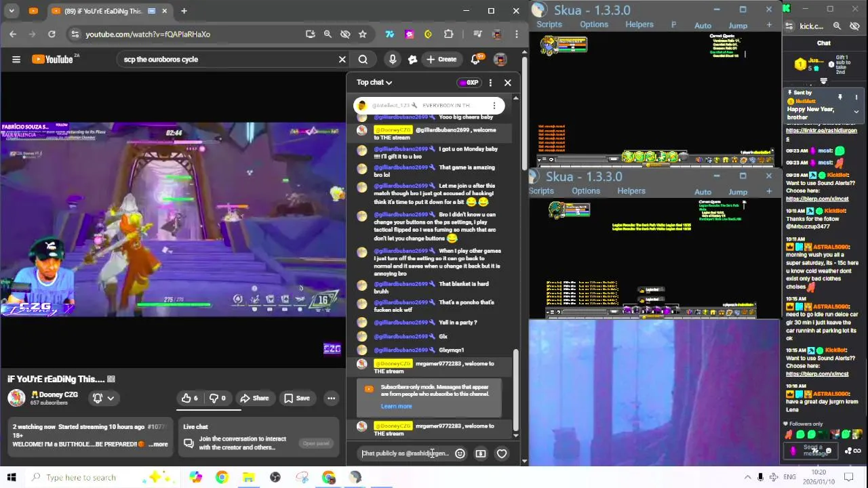The height and width of the screenshot is (488, 868).
Task: Click Jump in lower Skua window
Action: click(x=738, y=192)
